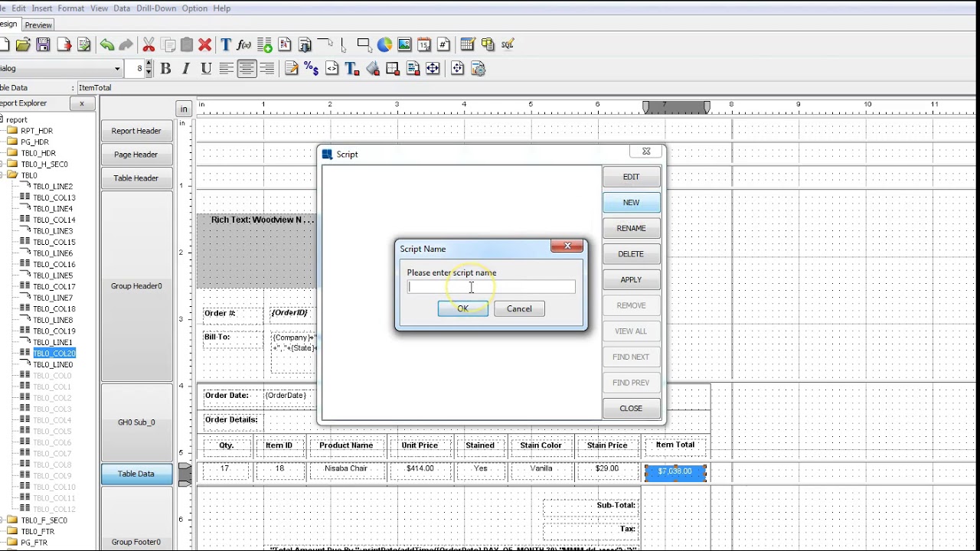Select the Table Header section
This screenshot has height=551, width=980.
[x=136, y=178]
